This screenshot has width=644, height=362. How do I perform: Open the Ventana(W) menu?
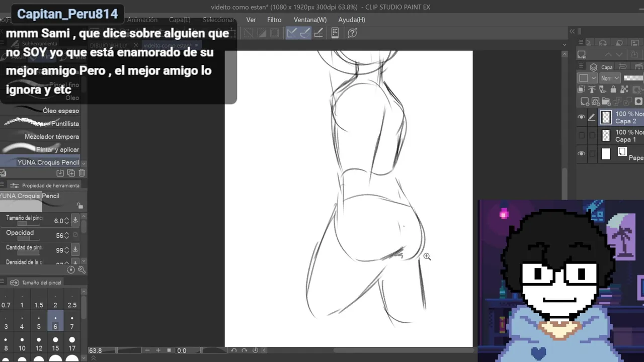pyautogui.click(x=310, y=20)
